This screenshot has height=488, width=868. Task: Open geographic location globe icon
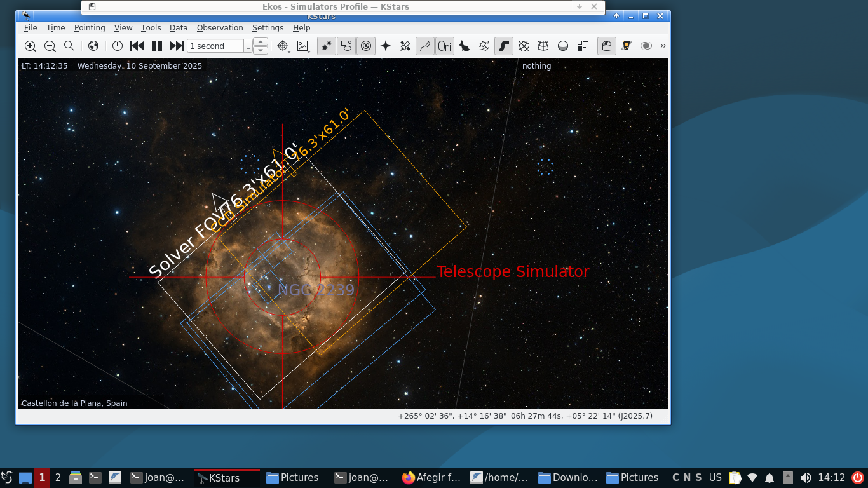[x=93, y=46]
